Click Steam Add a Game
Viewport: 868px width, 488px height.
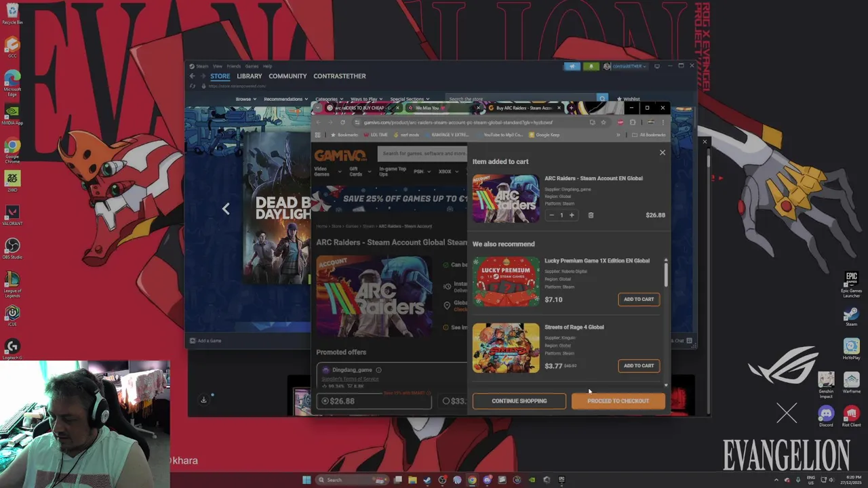pyautogui.click(x=205, y=340)
